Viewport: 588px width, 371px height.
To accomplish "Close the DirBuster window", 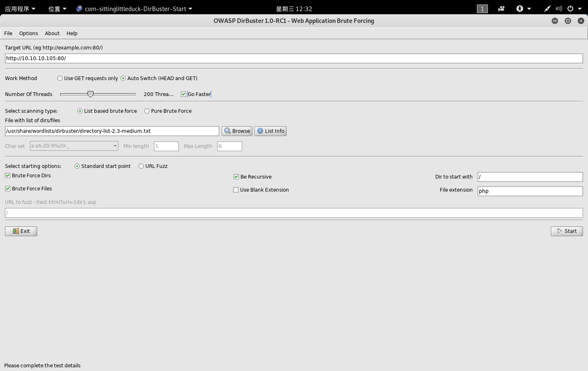I will pos(581,21).
